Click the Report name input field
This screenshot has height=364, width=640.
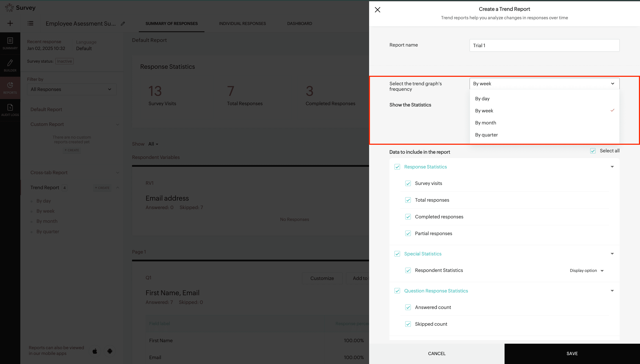[544, 45]
